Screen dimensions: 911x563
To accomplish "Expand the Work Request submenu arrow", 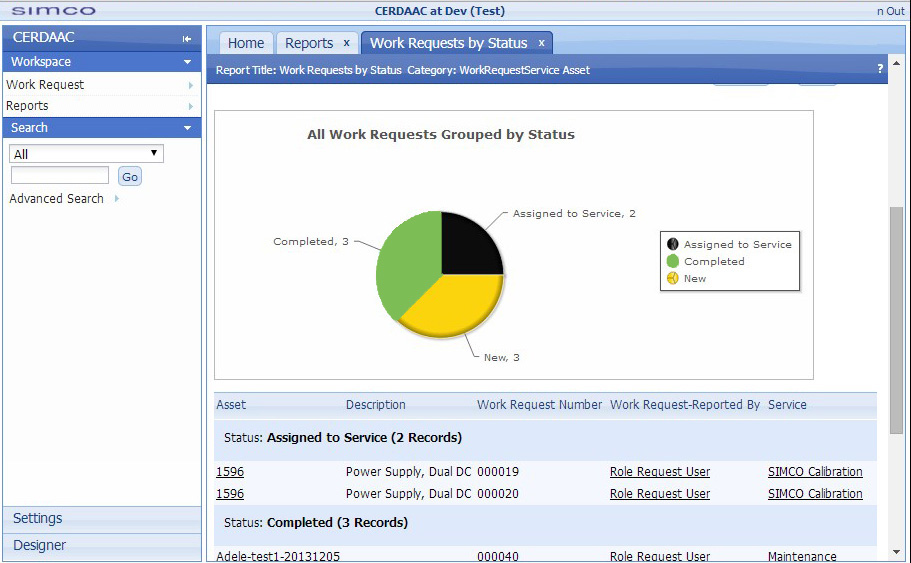I will coord(190,85).
